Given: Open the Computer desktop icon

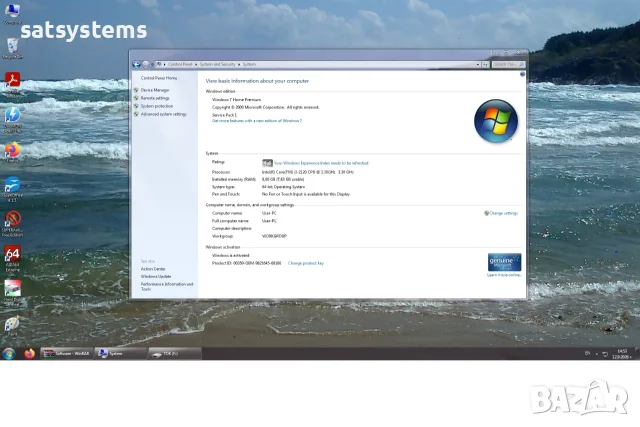Looking at the screenshot, I should pyautogui.click(x=12, y=13).
